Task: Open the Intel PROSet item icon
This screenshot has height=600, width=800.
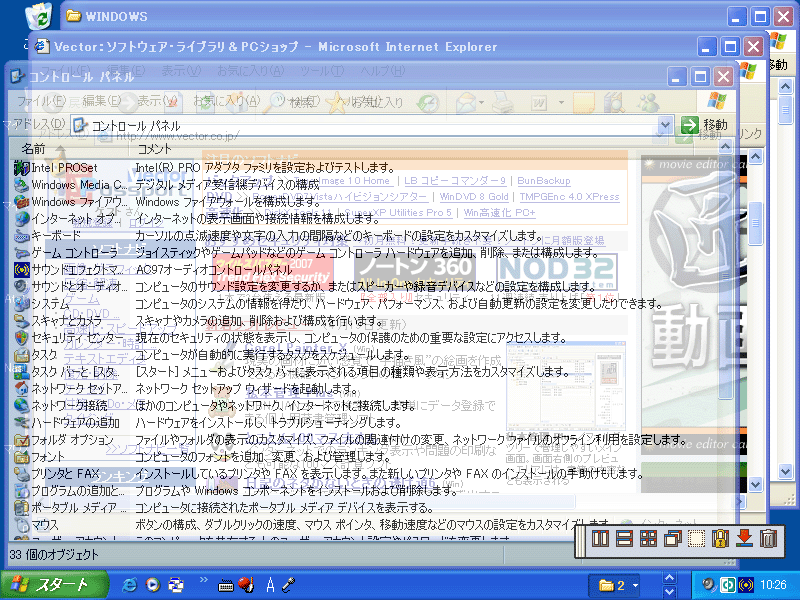Action: (21, 167)
